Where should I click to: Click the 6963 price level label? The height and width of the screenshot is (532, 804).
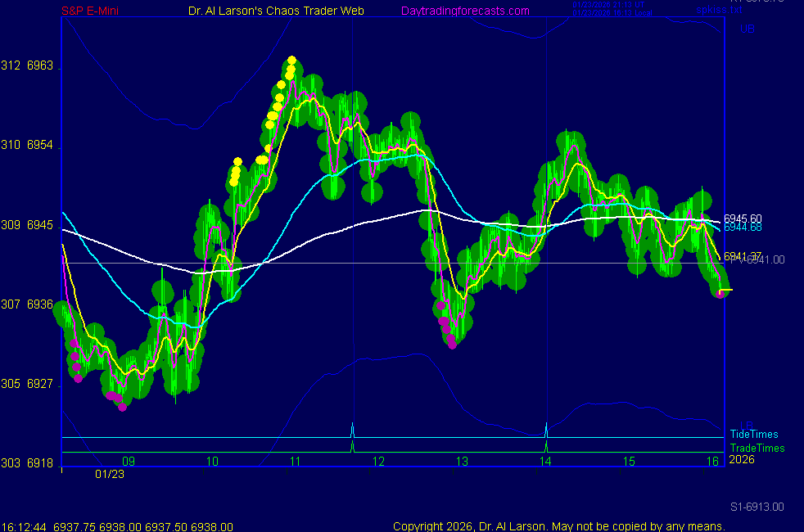click(x=39, y=66)
